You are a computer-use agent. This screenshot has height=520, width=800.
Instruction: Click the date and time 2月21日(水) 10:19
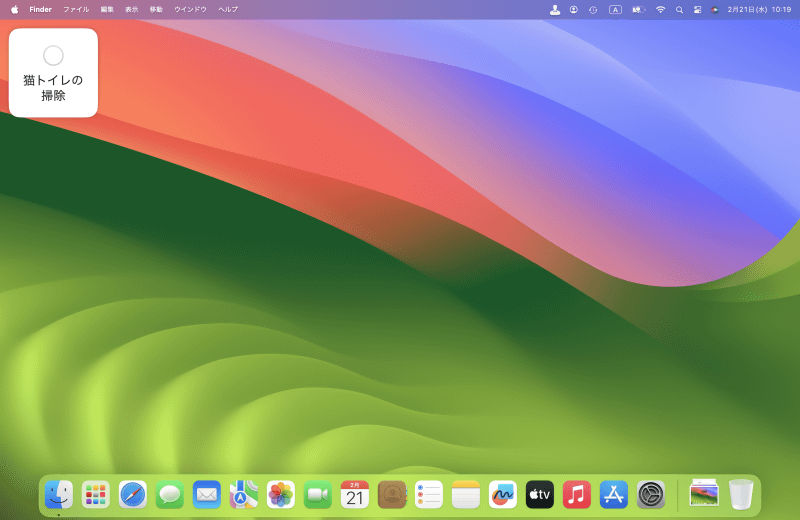pyautogui.click(x=759, y=9)
